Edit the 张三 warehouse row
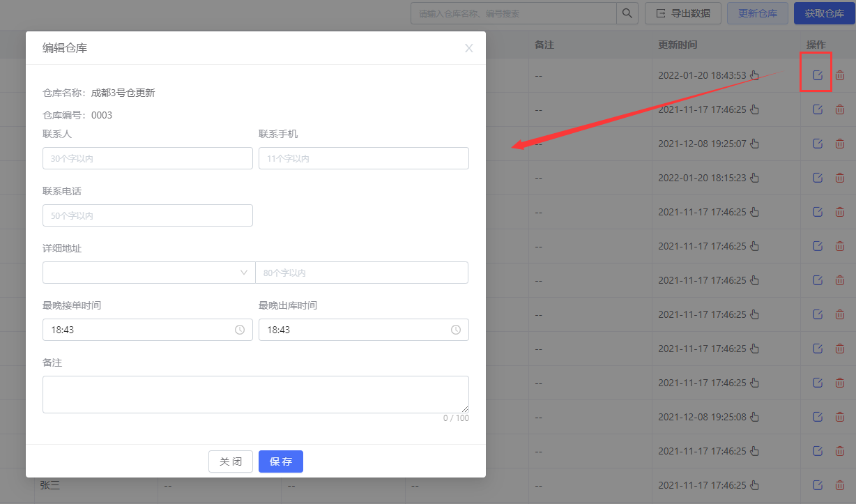856x504 pixels. tap(818, 485)
